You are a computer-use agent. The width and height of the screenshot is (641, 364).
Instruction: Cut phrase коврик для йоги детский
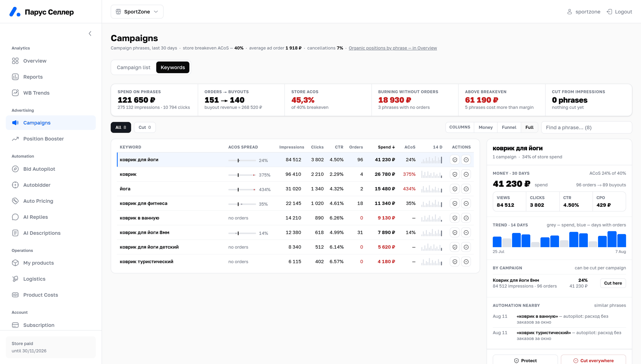466,247
